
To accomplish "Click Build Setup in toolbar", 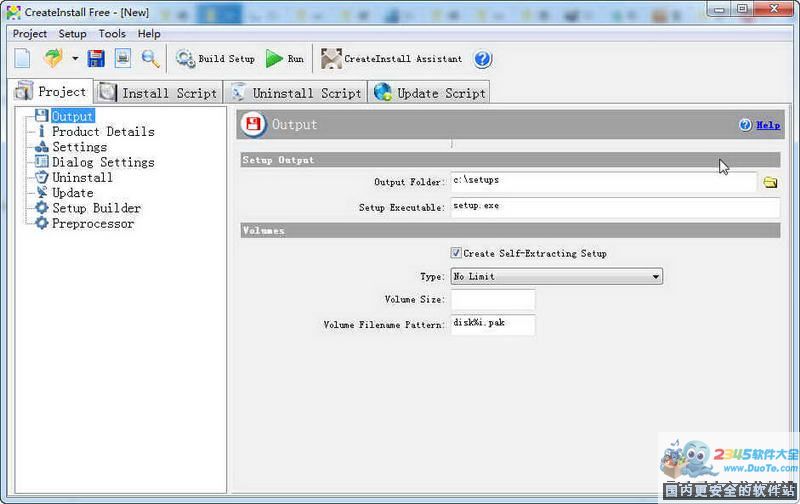I will coord(215,59).
